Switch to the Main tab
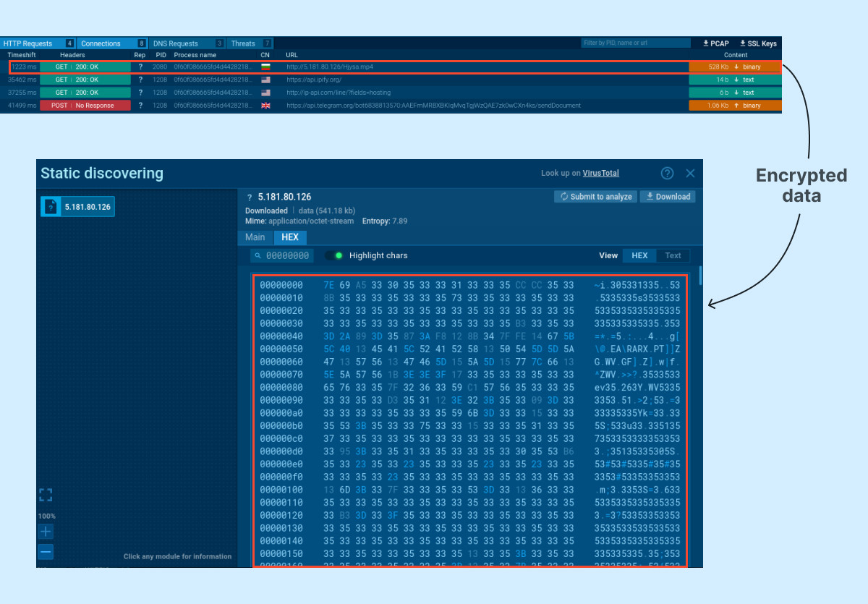This screenshot has height=604, width=868. [x=255, y=237]
